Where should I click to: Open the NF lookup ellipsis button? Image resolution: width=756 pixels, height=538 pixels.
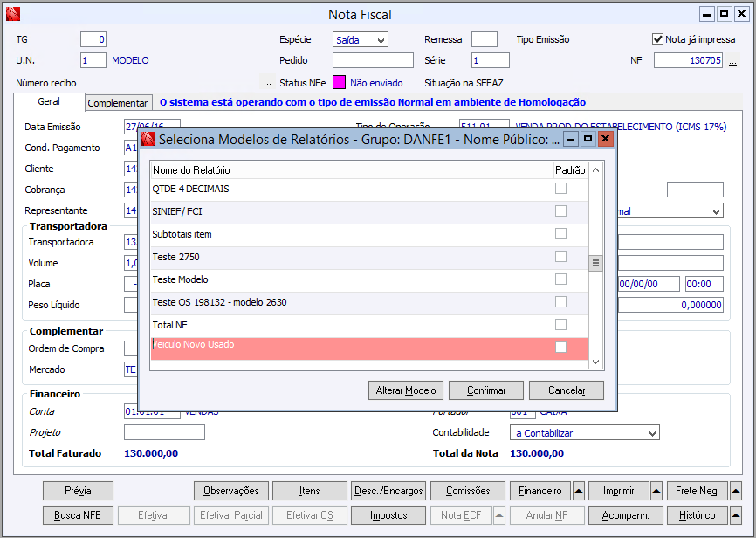tap(732, 61)
